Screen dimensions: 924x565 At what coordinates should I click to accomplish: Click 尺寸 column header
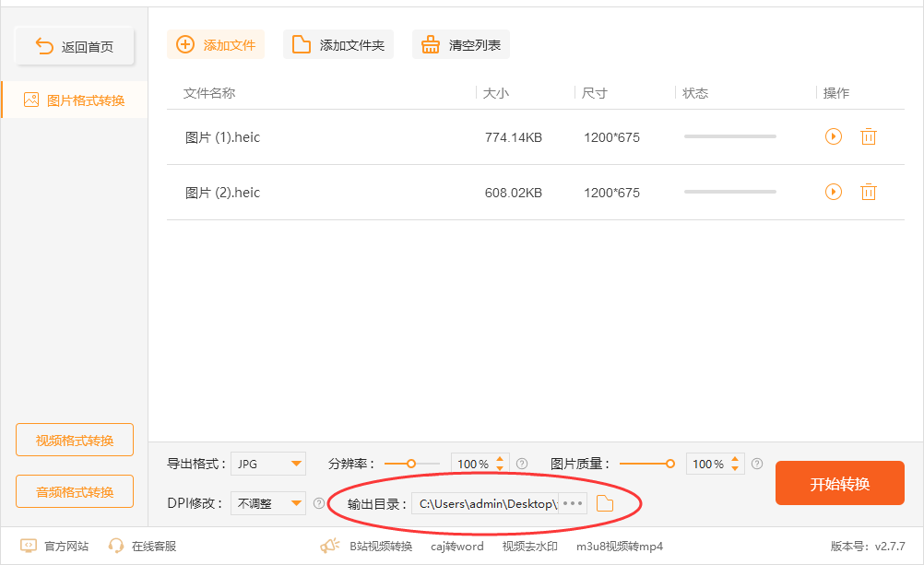pyautogui.click(x=594, y=92)
